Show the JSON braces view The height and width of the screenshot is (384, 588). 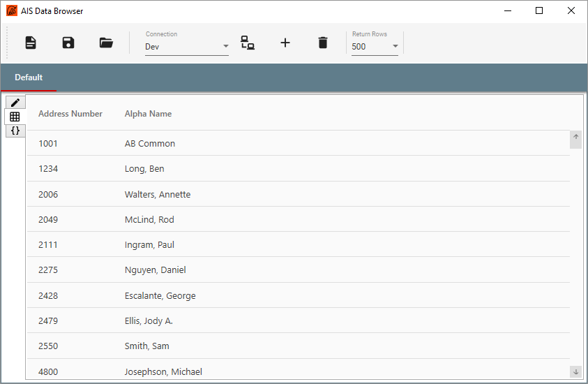click(15, 131)
